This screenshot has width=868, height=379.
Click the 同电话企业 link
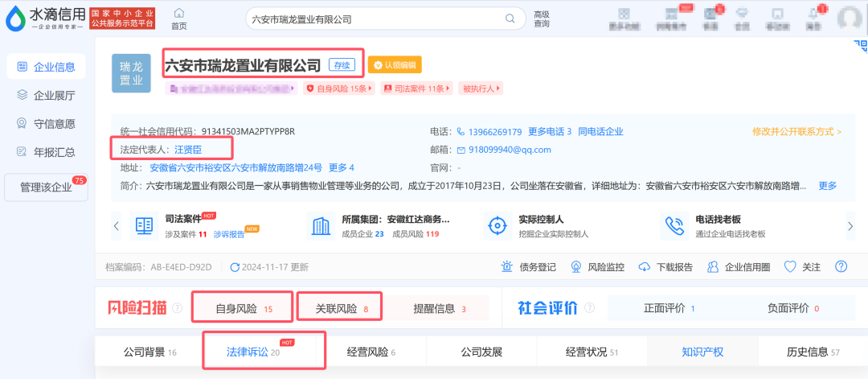coord(600,132)
